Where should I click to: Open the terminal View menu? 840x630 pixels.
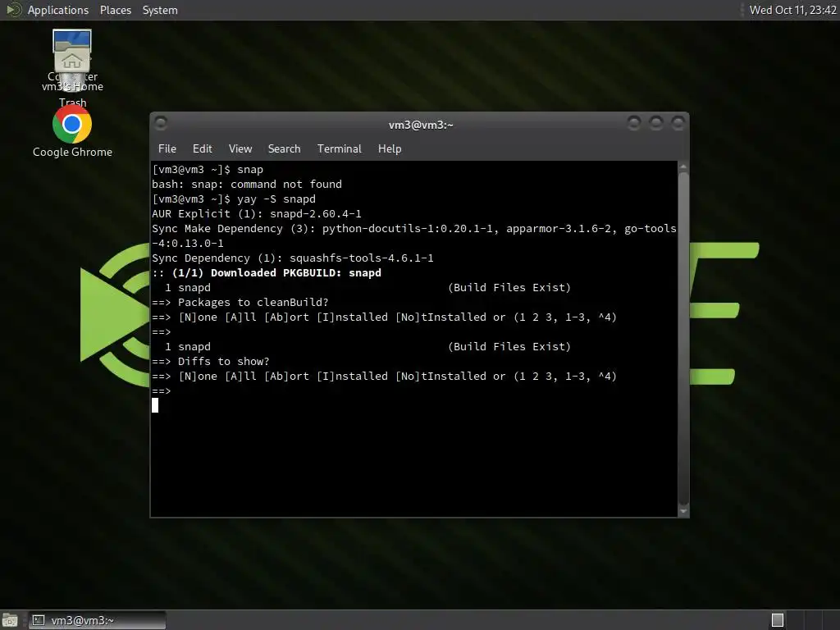pos(240,149)
